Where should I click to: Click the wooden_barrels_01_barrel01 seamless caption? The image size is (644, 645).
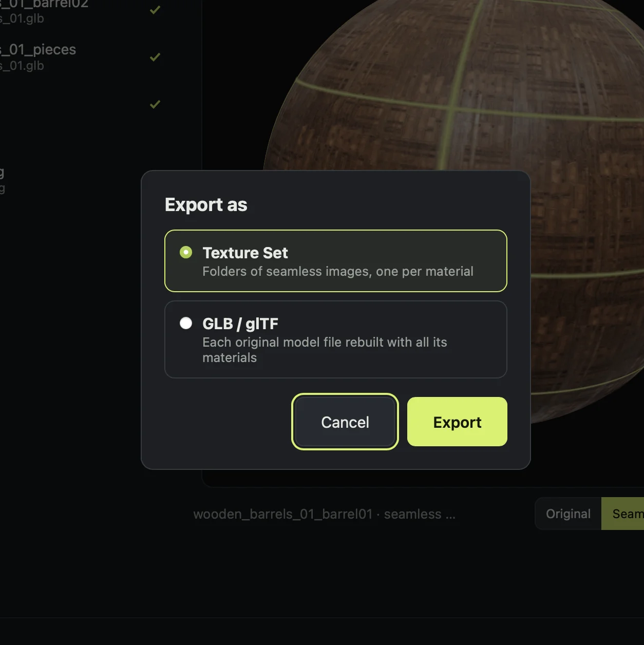(324, 514)
